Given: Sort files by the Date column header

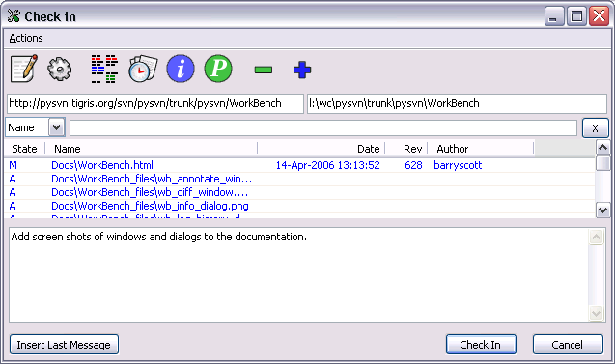Looking at the screenshot, I should coord(321,149).
